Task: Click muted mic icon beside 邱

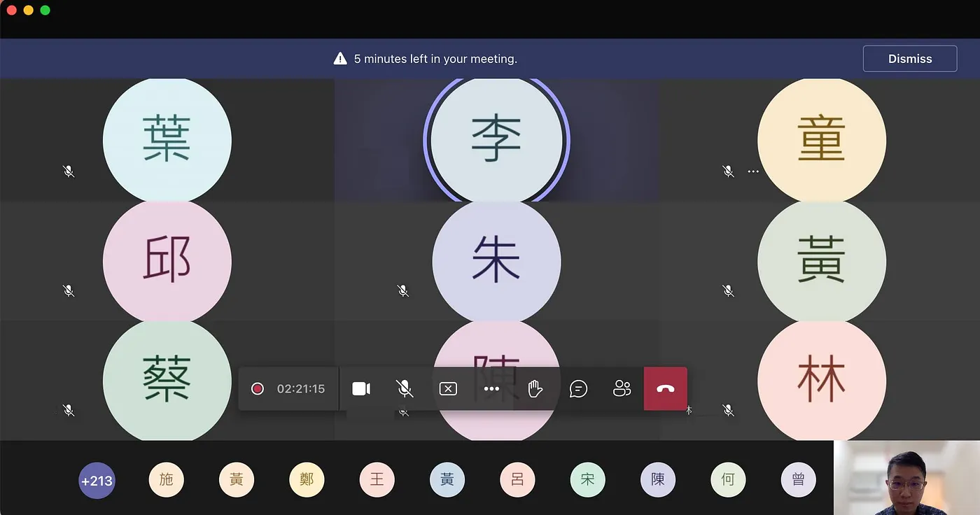Action: (x=69, y=290)
